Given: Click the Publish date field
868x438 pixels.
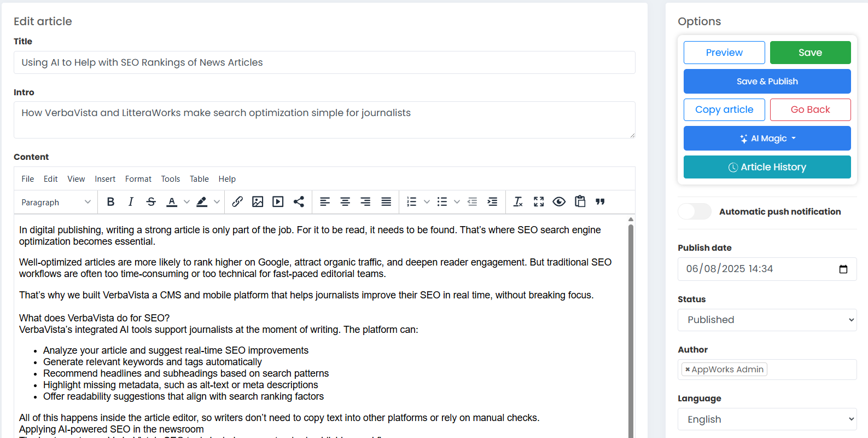Looking at the screenshot, I should [767, 269].
